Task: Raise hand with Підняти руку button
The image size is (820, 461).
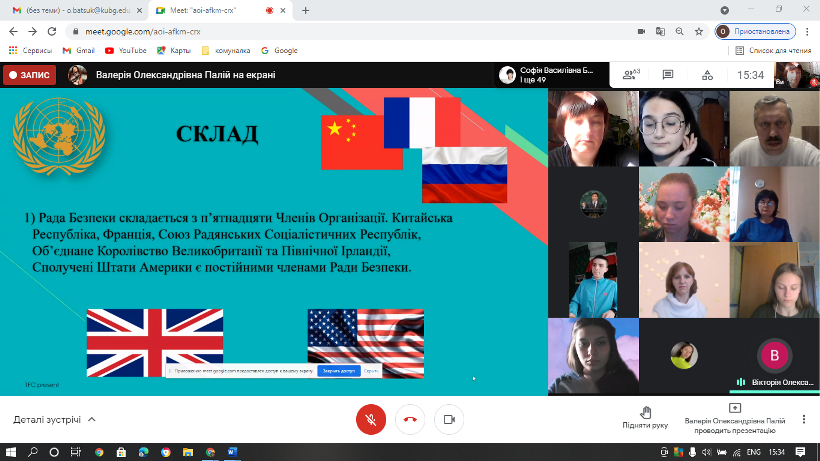Action: click(645, 418)
